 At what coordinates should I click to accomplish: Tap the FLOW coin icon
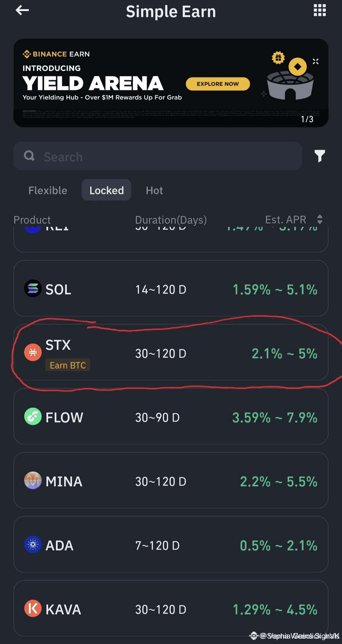click(x=33, y=416)
